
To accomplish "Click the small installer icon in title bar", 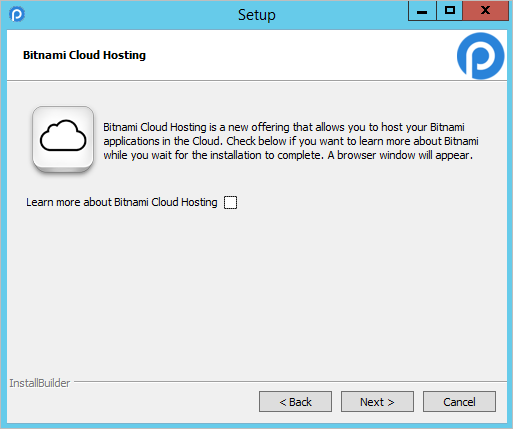I will [x=17, y=14].
